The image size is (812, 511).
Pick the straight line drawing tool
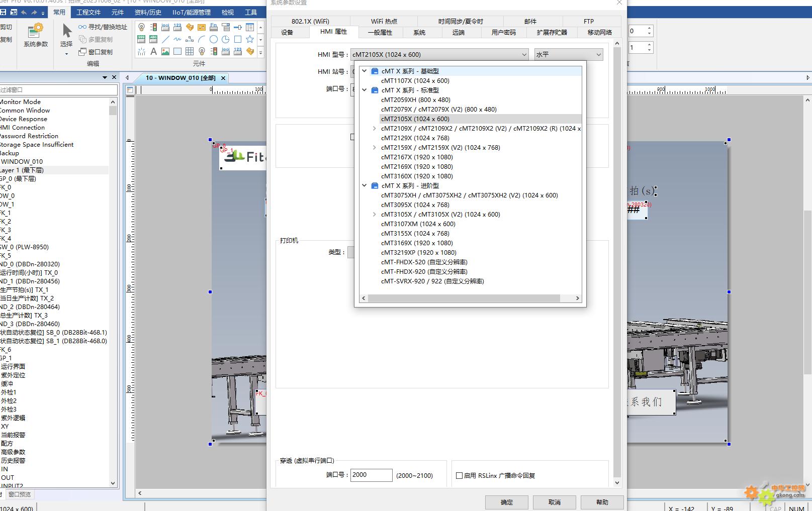pyautogui.click(x=165, y=39)
